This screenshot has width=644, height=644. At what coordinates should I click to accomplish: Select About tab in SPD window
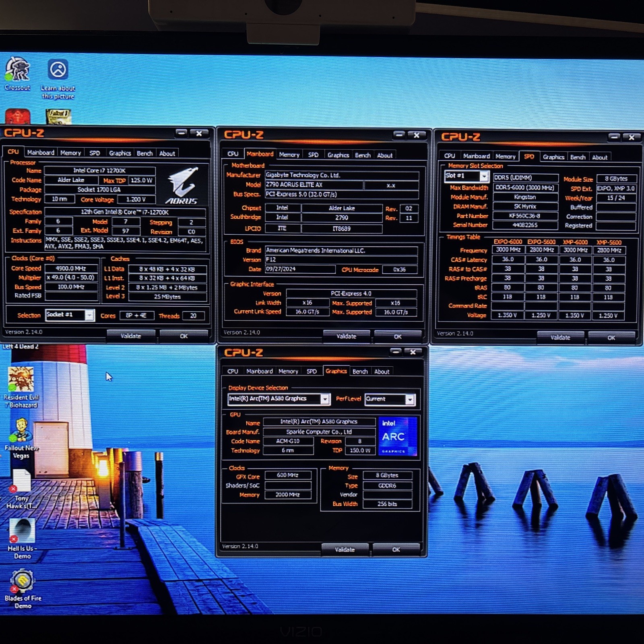600,157
